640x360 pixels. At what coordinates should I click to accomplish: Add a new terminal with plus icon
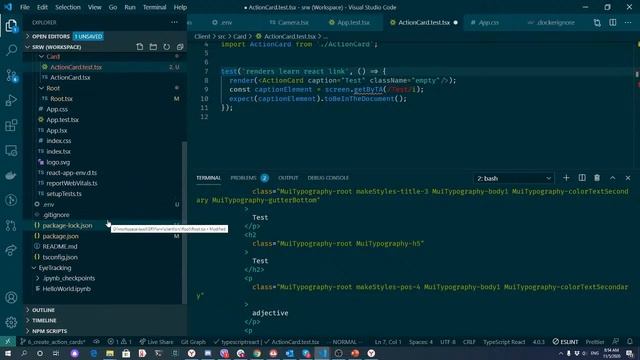point(566,178)
